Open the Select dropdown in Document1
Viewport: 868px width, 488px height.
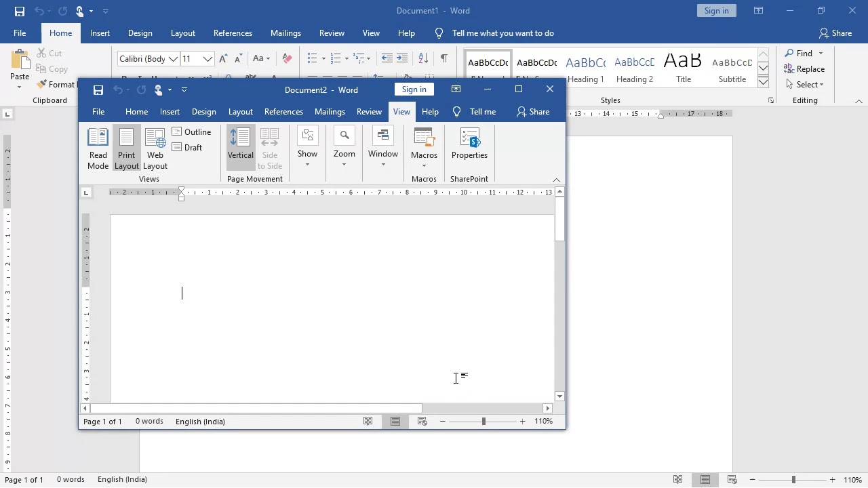pos(805,85)
